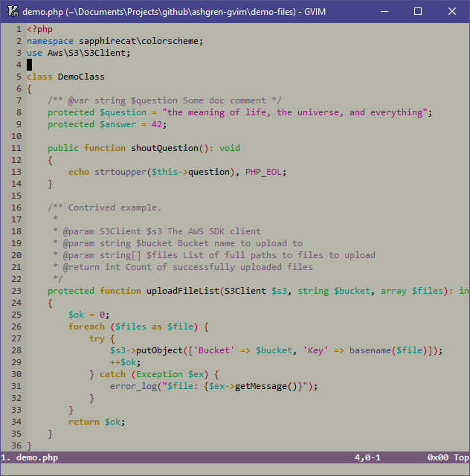Click the 'class' keyword on line 5
Image resolution: width=470 pixels, height=476 pixels.
pos(39,77)
